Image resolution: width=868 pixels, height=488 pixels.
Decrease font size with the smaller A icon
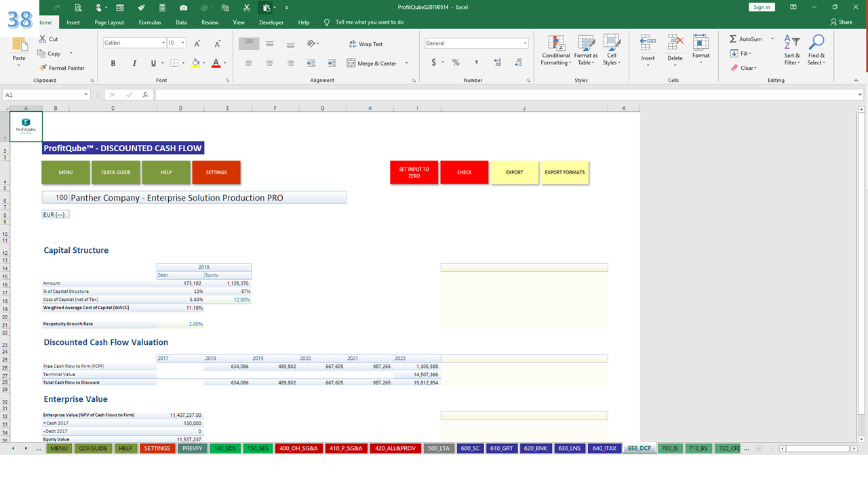(217, 43)
